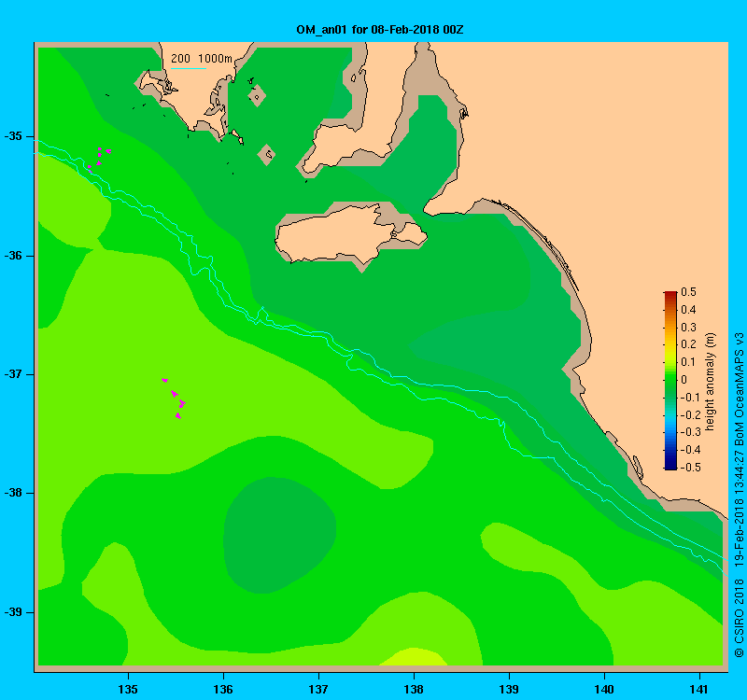Click the CSIRO BoM OceanMAPS copyright text
The height and width of the screenshot is (700, 747).
pos(739,495)
